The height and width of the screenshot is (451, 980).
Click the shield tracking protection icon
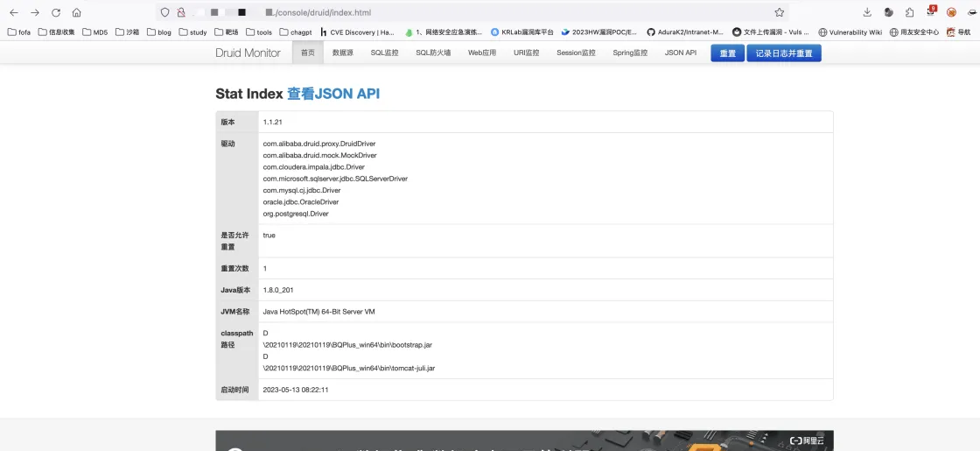[165, 12]
